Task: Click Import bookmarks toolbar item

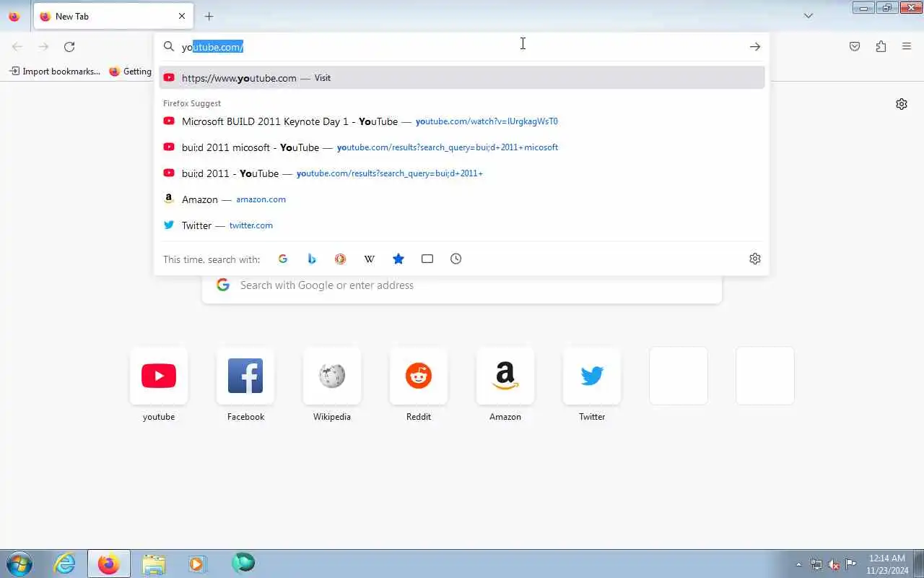Action: (55, 72)
